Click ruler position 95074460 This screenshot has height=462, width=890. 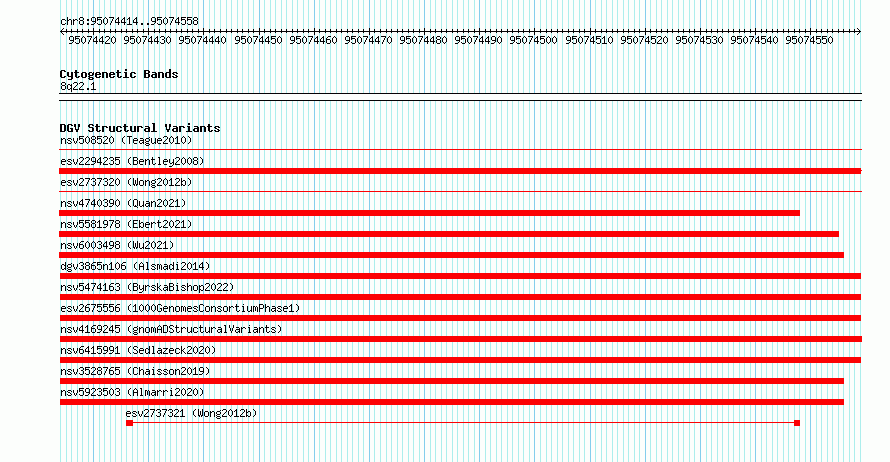(x=313, y=40)
